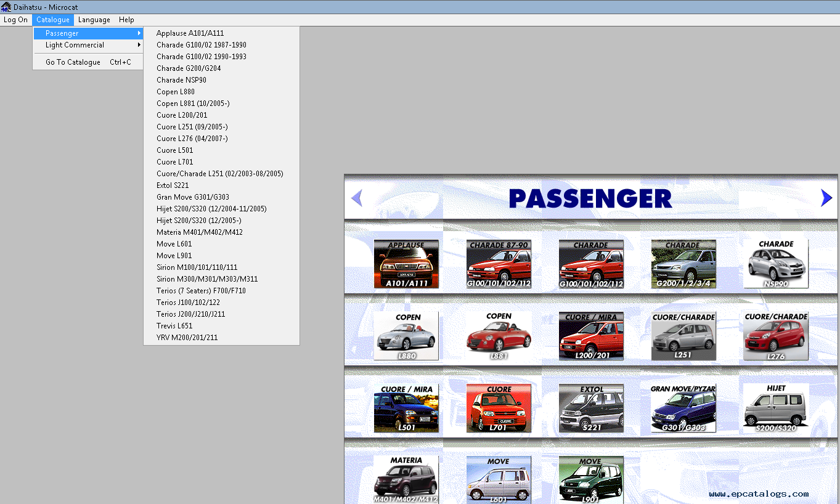Pick Extol S221 menu entry
This screenshot has height=504, width=840.
221,185
